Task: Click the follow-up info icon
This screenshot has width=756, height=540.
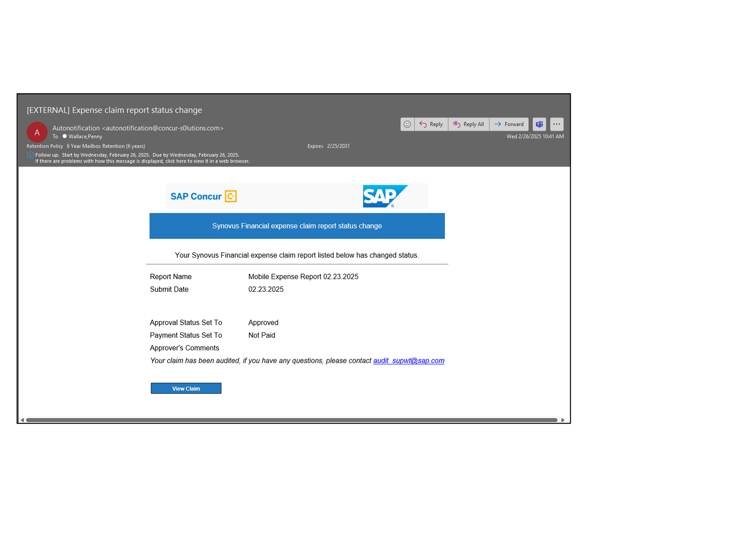Action: tap(30, 155)
